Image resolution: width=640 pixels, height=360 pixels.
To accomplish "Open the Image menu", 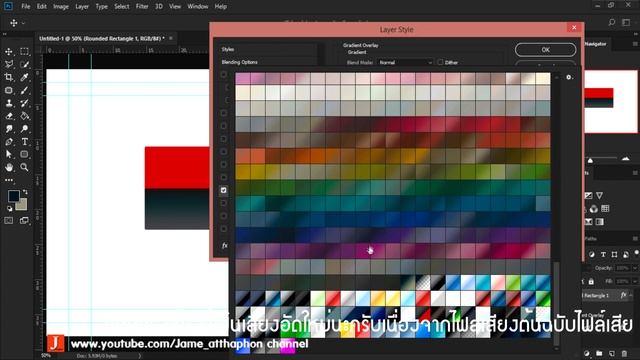I will [x=61, y=7].
